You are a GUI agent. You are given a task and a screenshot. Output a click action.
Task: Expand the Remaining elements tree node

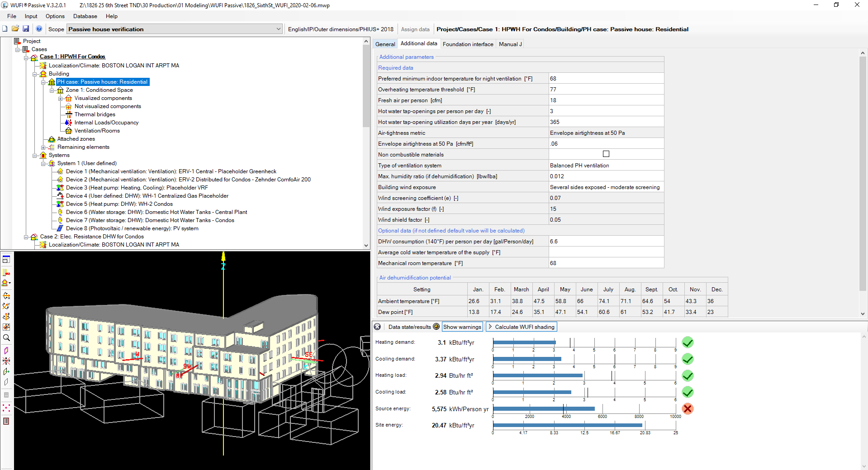pyautogui.click(x=43, y=147)
